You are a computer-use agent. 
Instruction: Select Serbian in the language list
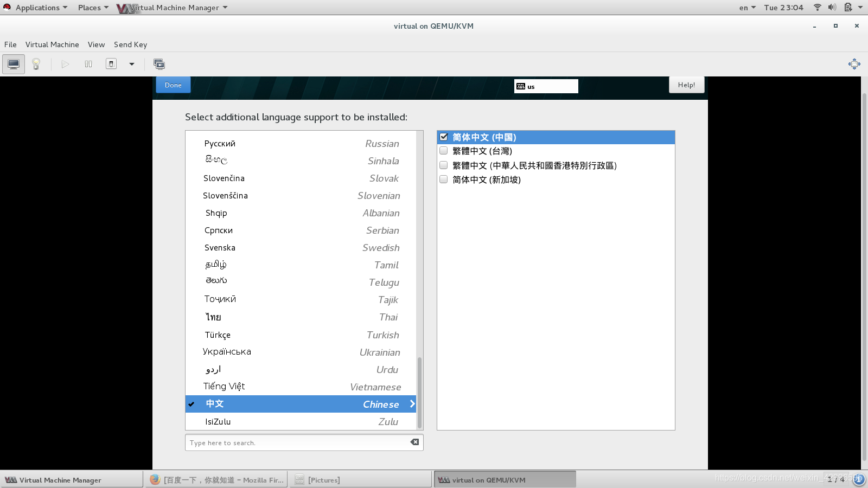click(x=301, y=230)
